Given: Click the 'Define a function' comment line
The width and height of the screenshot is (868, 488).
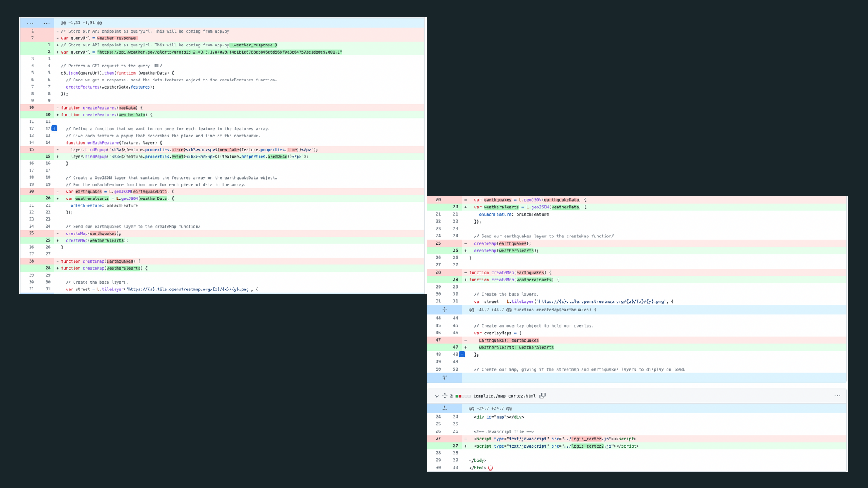Looking at the screenshot, I should click(x=168, y=128).
